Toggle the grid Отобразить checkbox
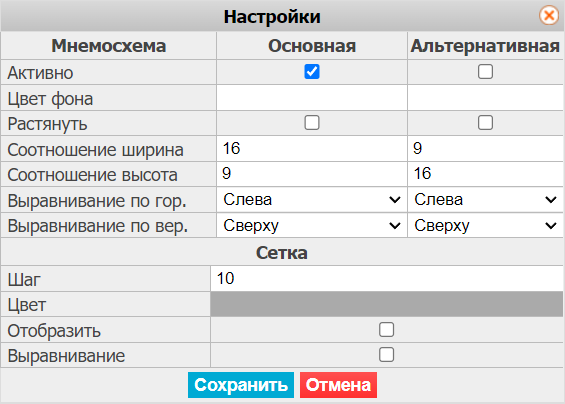 click(386, 329)
